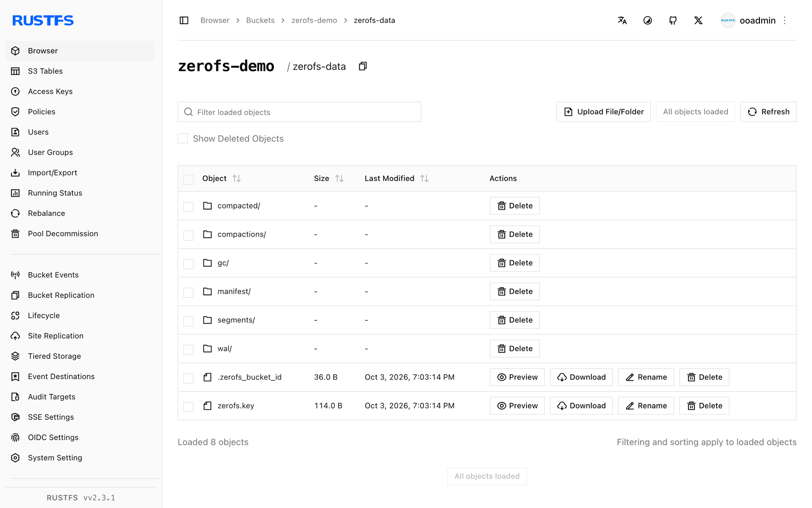Open OIDC Settings
This screenshot has width=812, height=508.
tap(80, 437)
